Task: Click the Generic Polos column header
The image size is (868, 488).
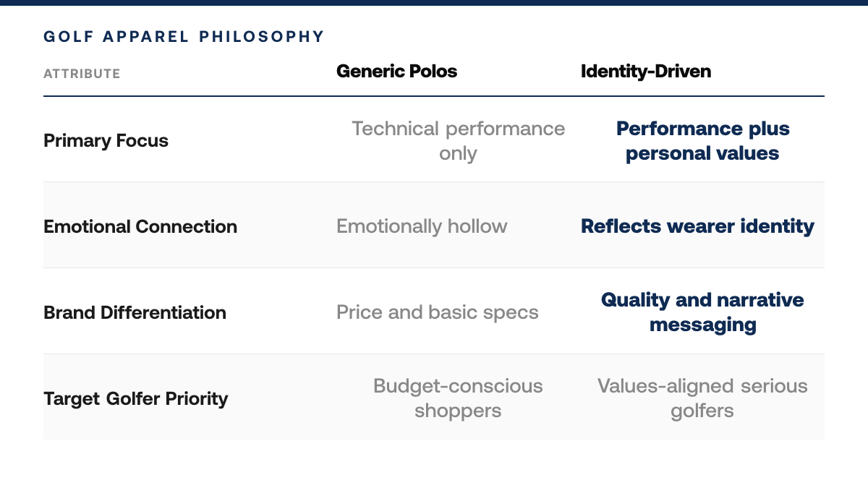Action: 396,71
